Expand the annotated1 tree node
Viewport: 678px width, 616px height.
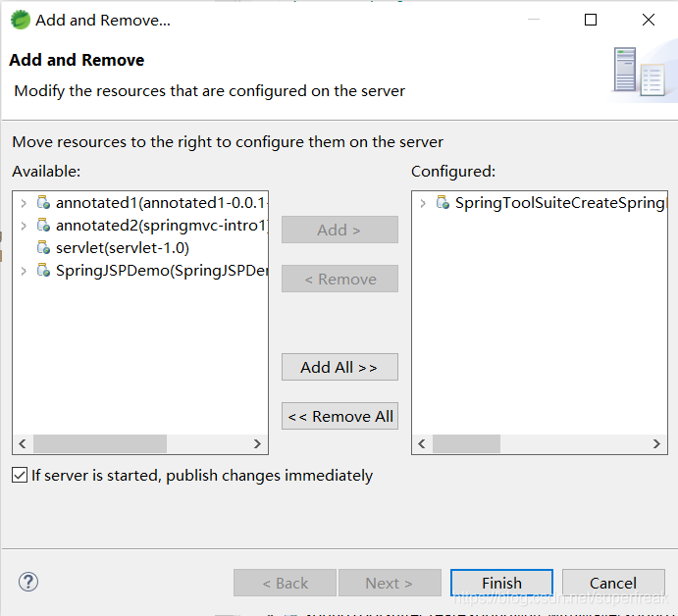pos(24,203)
